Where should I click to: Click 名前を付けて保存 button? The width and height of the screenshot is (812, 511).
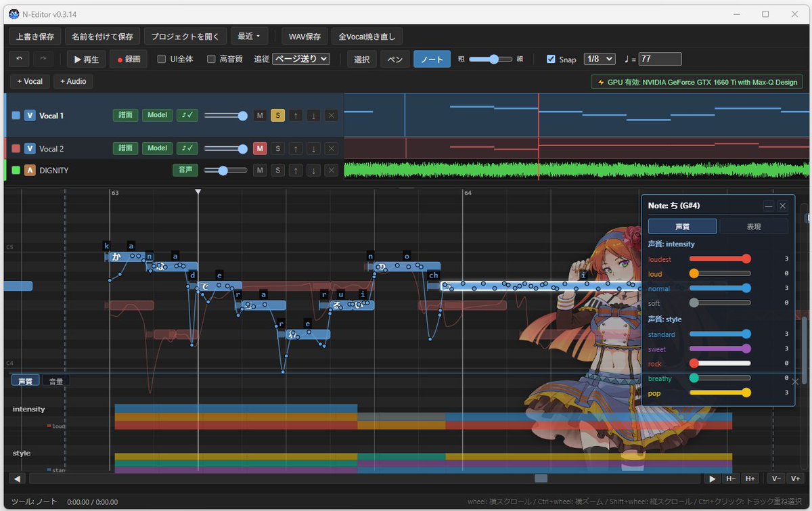(103, 36)
